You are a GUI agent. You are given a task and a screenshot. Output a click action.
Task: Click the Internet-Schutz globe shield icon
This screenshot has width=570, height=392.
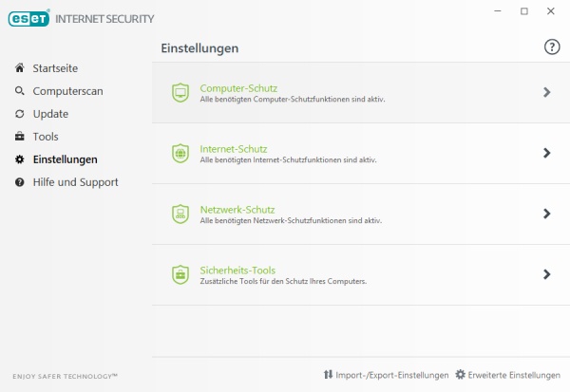click(x=180, y=154)
